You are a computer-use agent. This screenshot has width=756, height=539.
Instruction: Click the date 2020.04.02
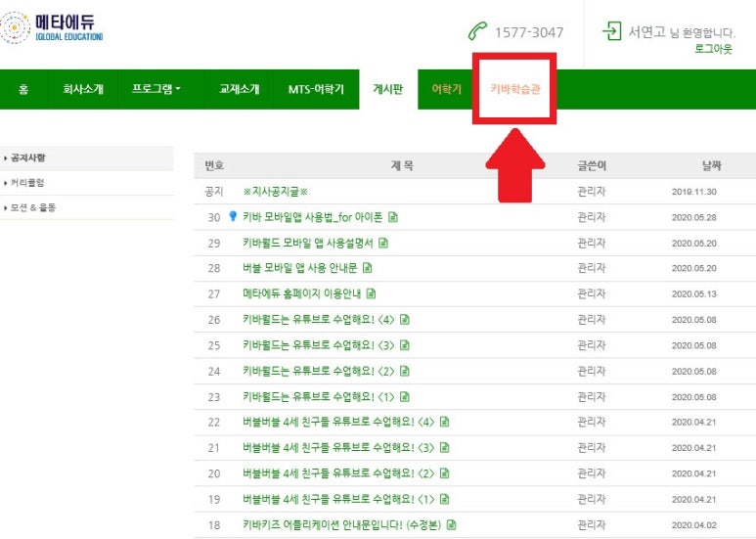pos(693,525)
